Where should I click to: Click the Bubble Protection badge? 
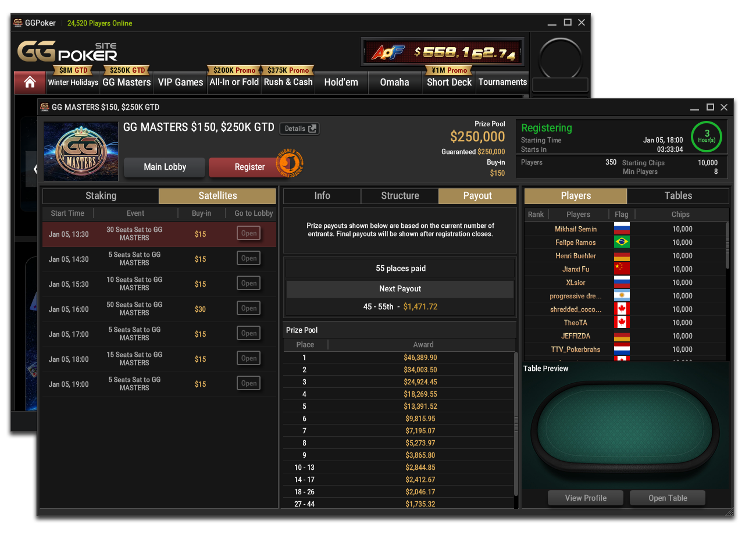point(289,165)
